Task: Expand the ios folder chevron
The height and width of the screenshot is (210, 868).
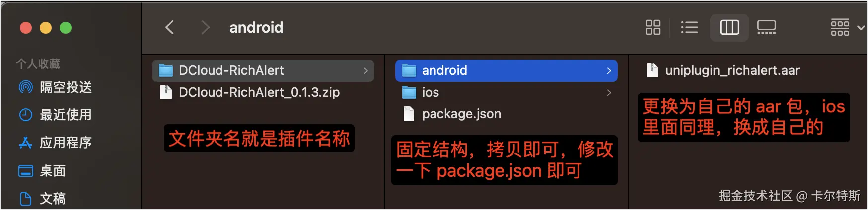Action: (609, 93)
